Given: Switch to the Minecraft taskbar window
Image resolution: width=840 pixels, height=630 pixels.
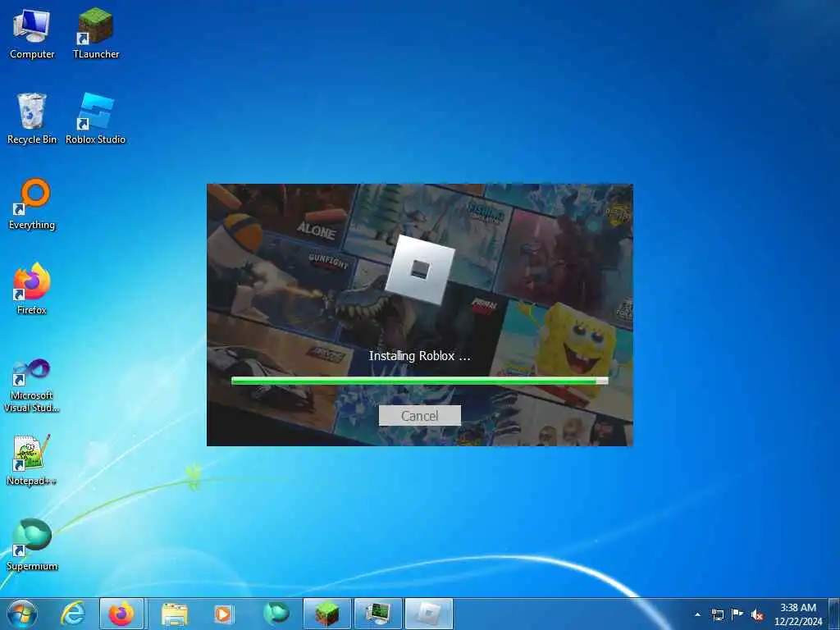Looking at the screenshot, I should point(326,614).
